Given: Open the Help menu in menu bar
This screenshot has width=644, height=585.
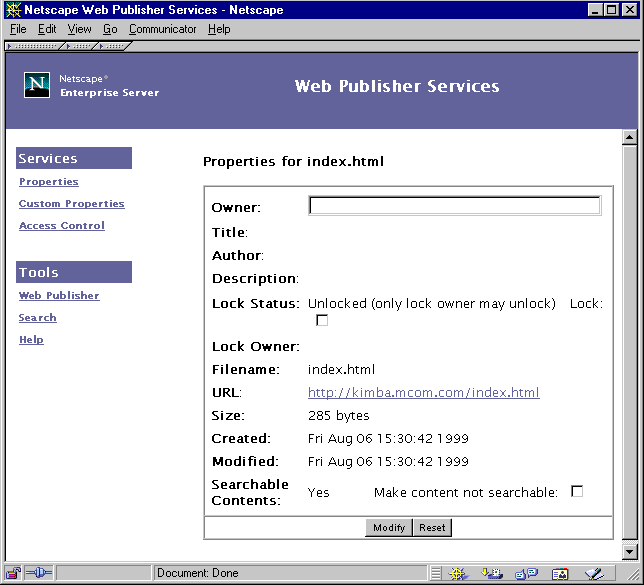Looking at the screenshot, I should (219, 29).
